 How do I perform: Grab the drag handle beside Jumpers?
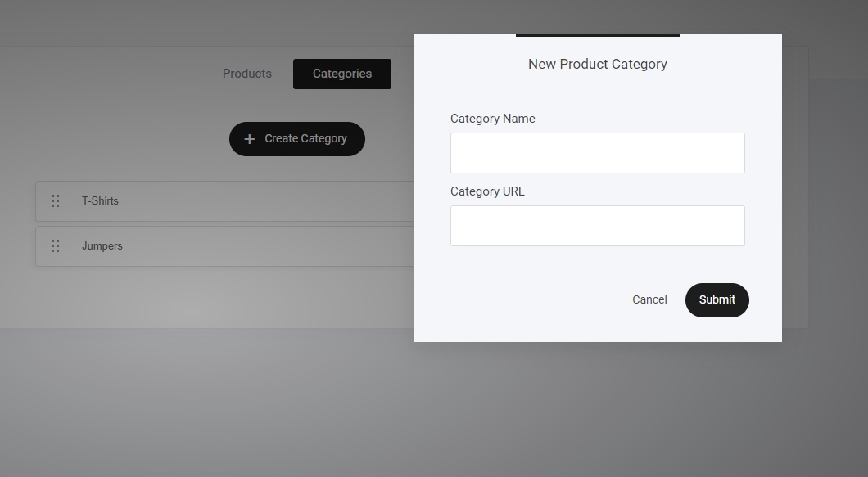point(56,246)
